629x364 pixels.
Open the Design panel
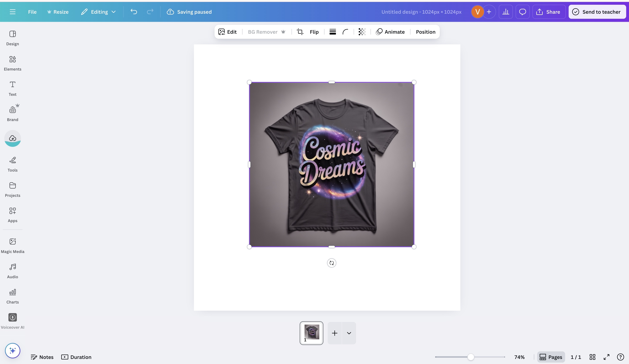(12, 38)
